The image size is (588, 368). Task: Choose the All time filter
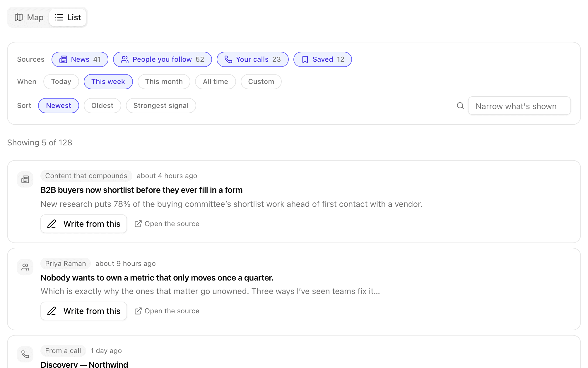click(216, 82)
